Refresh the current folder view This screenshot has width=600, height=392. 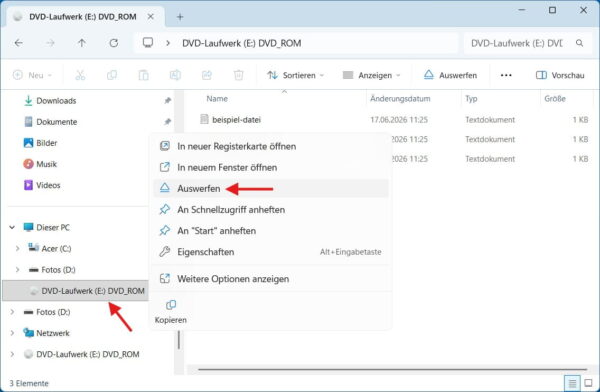click(114, 43)
